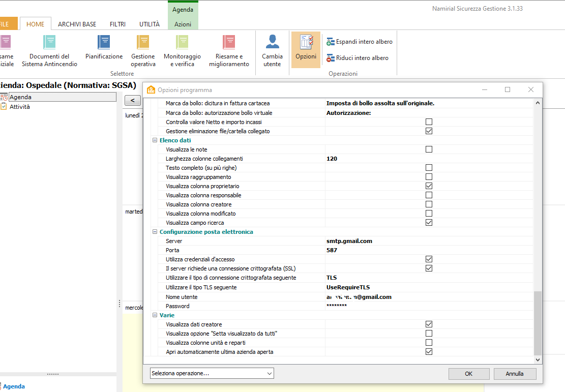Enable Visualizza le note checkbox
This screenshot has width=565, height=392.
coord(429,149)
